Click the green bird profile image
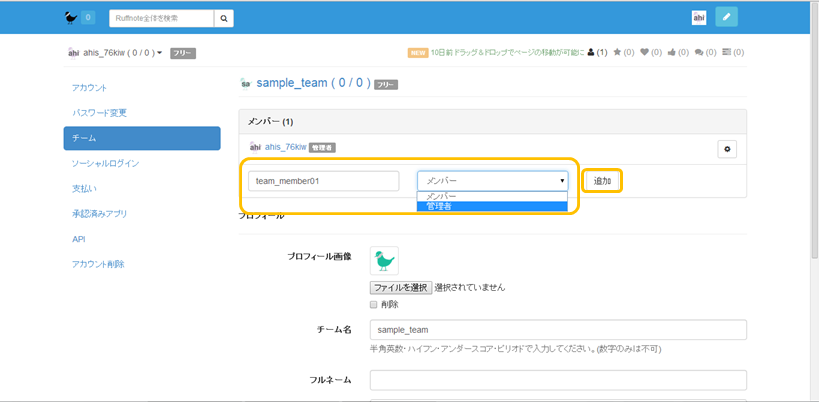 pos(384,260)
